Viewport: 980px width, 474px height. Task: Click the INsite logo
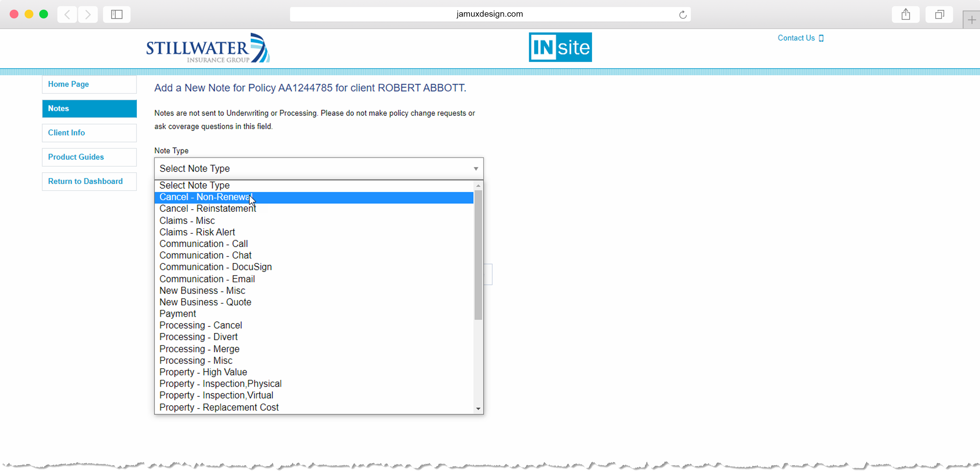coord(560,47)
